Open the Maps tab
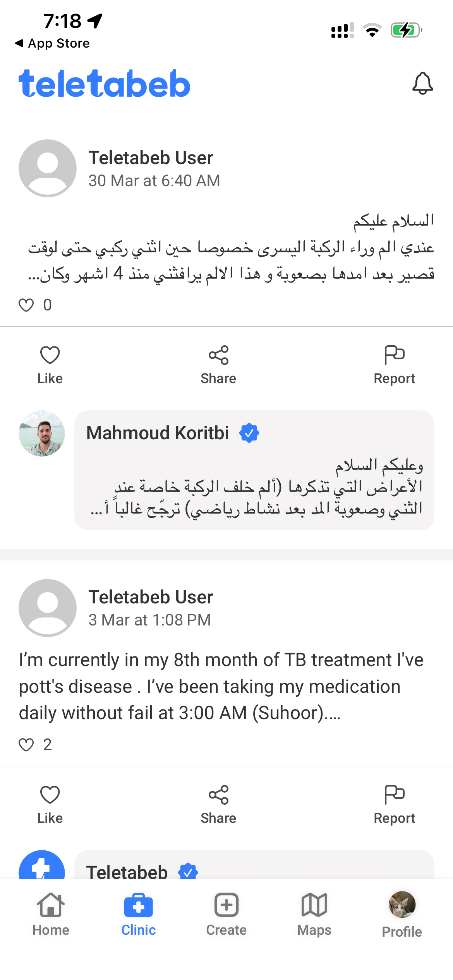453x980 pixels. pos(314,913)
